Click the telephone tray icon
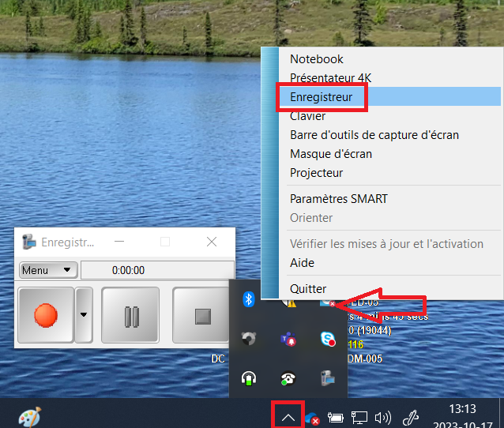 coord(287,378)
